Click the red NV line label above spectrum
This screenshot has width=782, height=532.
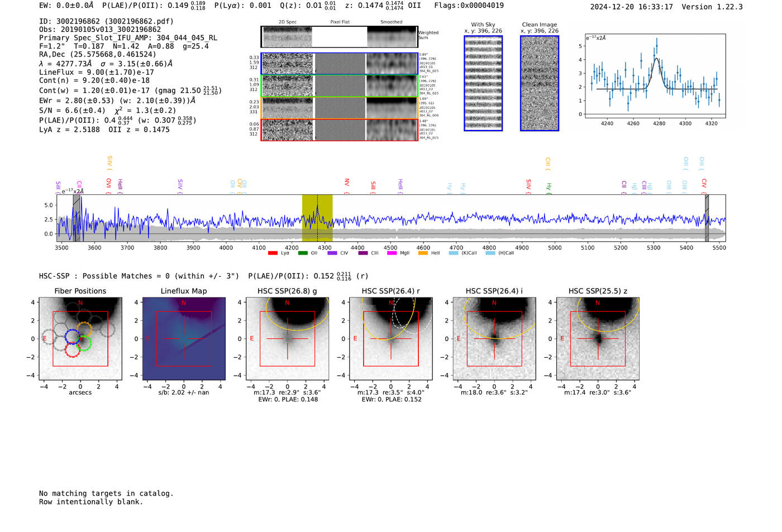pyautogui.click(x=347, y=185)
